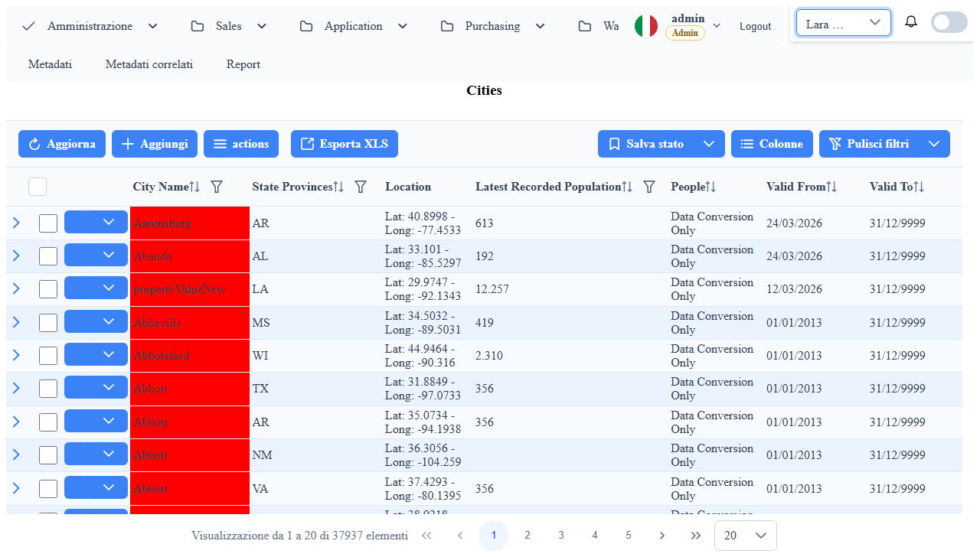
Task: Click the Purchasing folder icon
Action: pyautogui.click(x=447, y=26)
